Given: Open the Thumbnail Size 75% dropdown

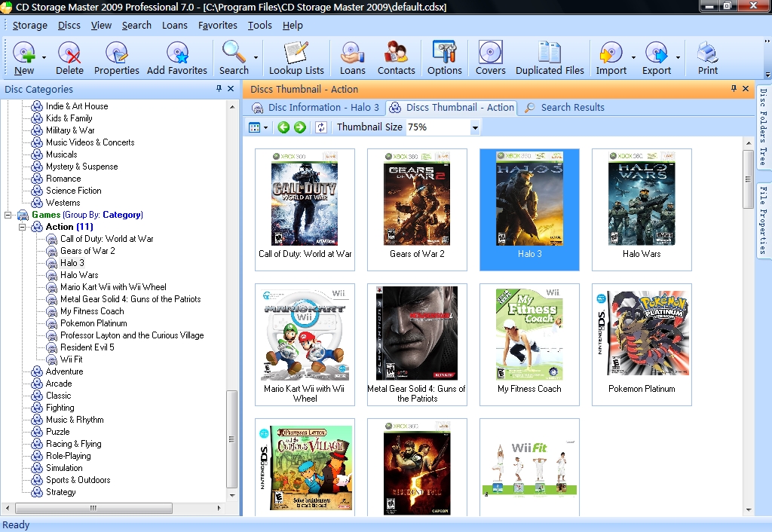Looking at the screenshot, I should [x=475, y=127].
